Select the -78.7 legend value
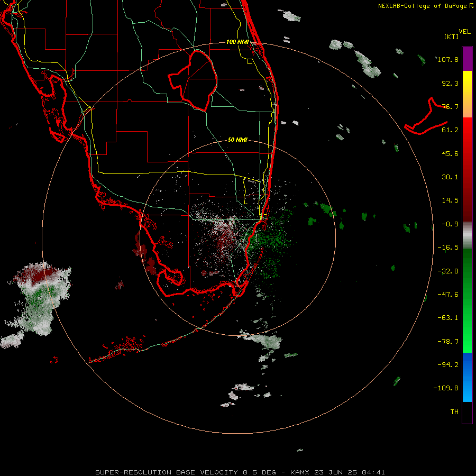The height and width of the screenshot is (476, 476). pyautogui.click(x=448, y=342)
